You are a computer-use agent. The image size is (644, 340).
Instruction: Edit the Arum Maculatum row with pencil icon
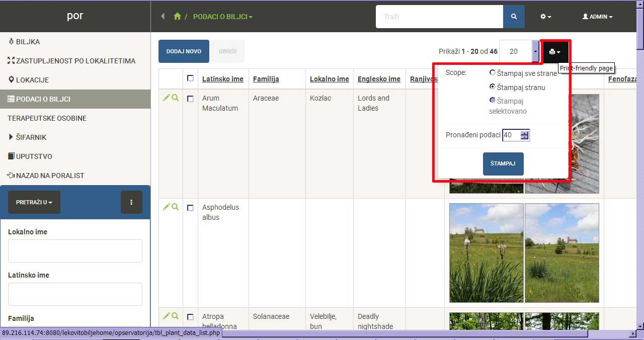click(167, 98)
